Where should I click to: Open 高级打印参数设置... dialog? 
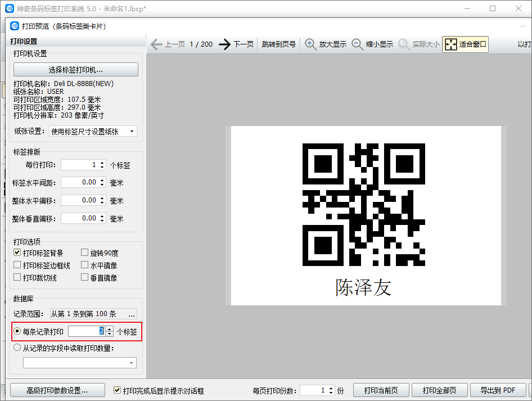pyautogui.click(x=57, y=390)
